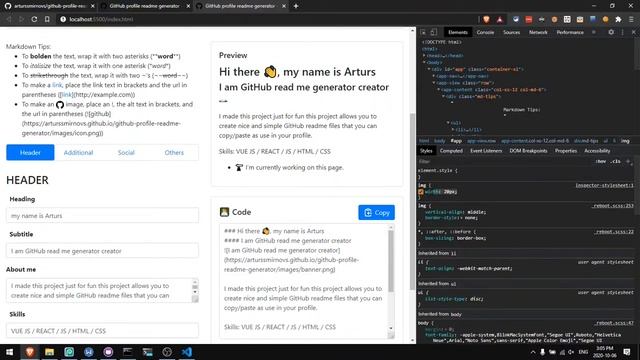Select the Header tab button
The image size is (640, 360).
point(30,153)
